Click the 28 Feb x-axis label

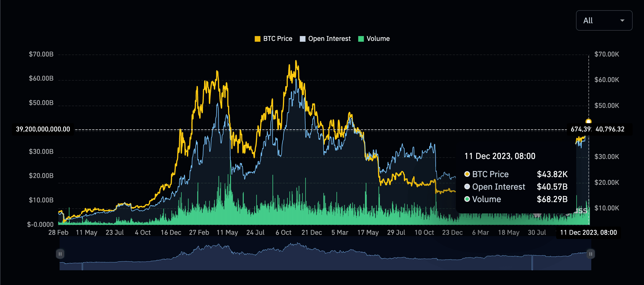pos(58,232)
